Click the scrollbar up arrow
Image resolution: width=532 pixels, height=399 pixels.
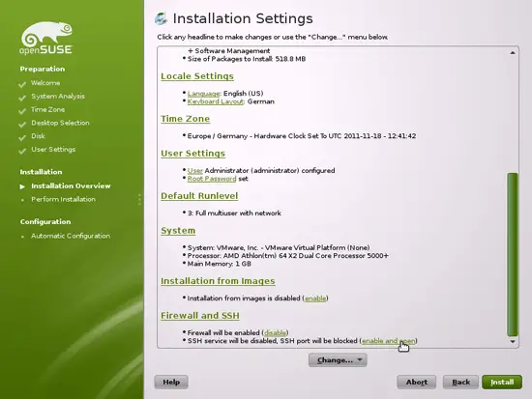(513, 52)
